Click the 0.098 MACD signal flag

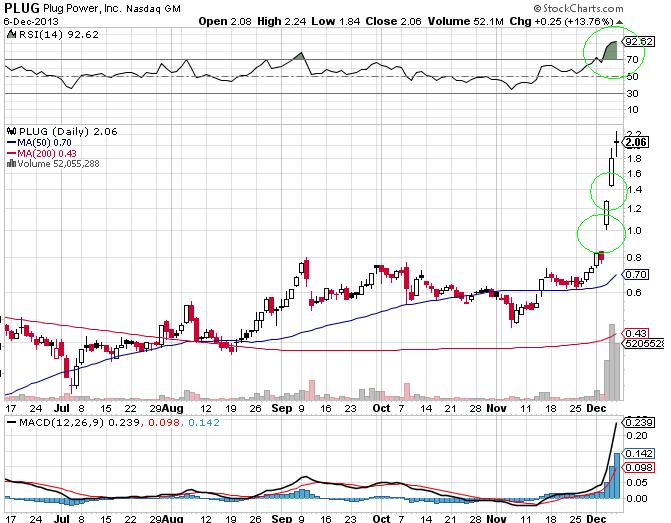639,468
